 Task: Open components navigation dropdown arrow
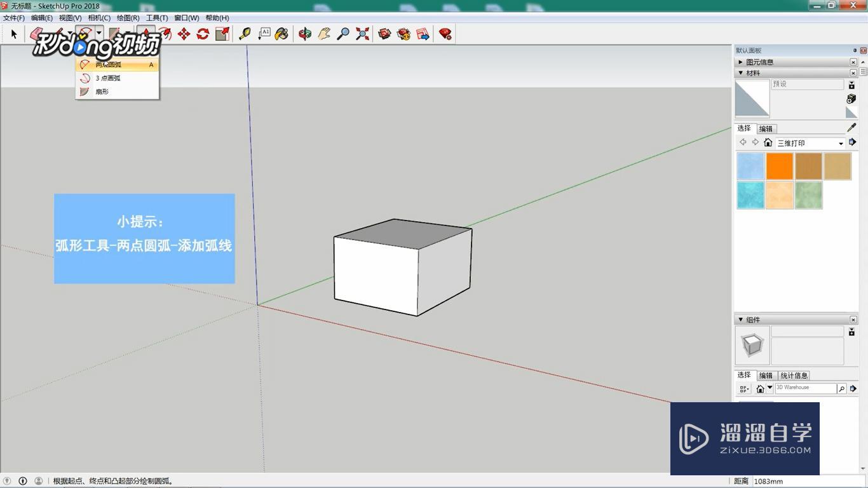(770, 388)
